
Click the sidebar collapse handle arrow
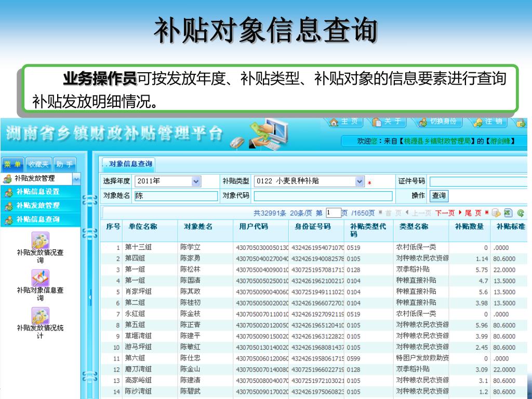click(90, 298)
